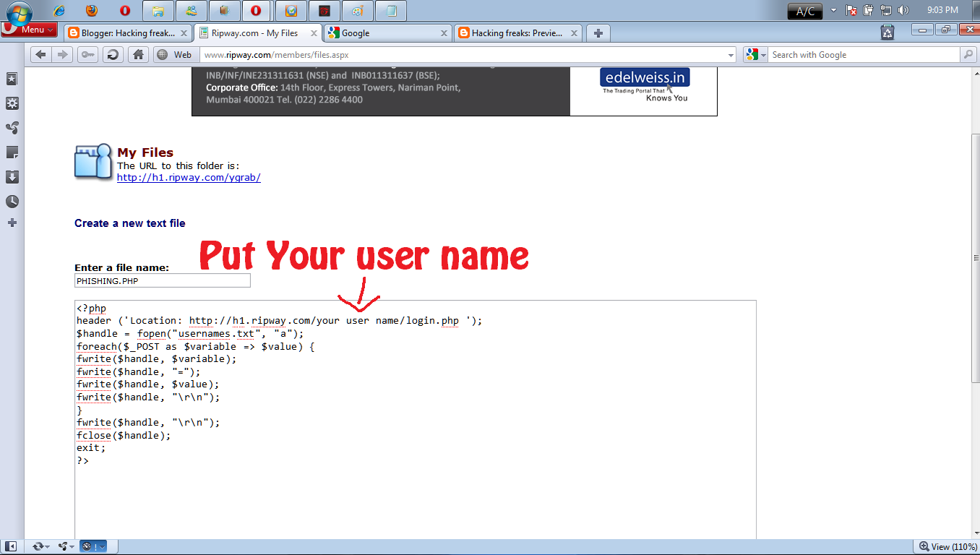Viewport: 980px width, 555px height.
Task: Launch Firefox from the taskbar
Action: point(91,11)
